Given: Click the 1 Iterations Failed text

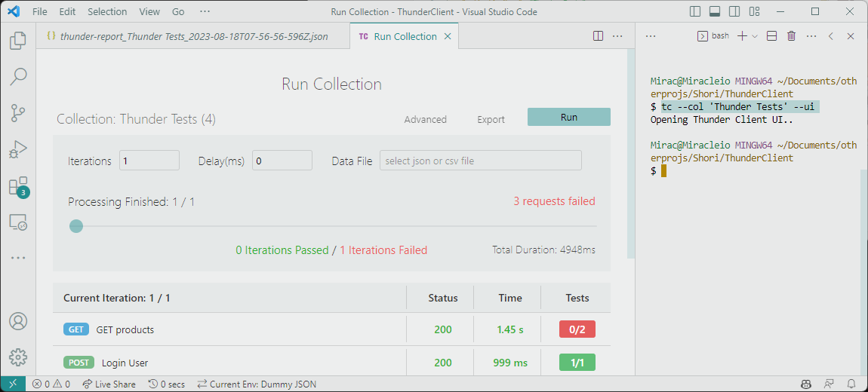Looking at the screenshot, I should (x=383, y=250).
